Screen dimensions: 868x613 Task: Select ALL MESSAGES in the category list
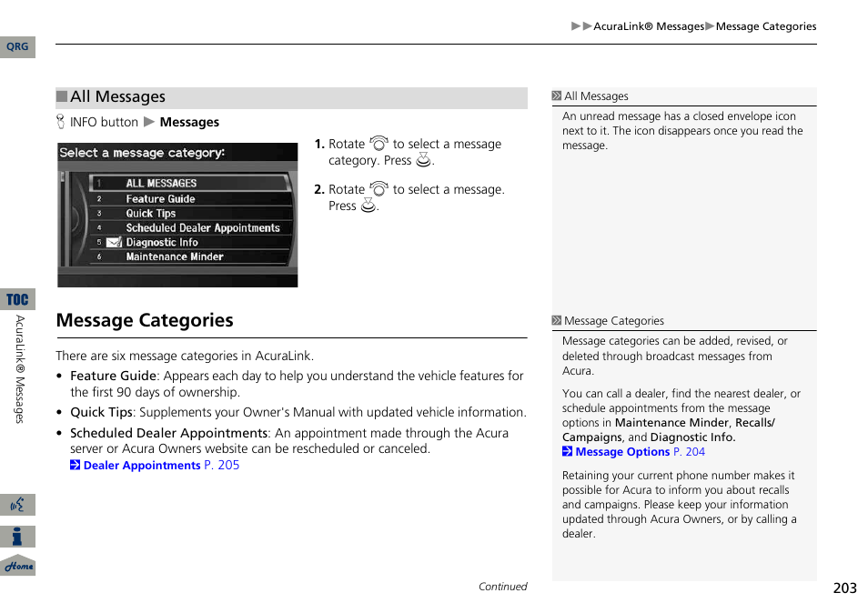click(x=190, y=183)
